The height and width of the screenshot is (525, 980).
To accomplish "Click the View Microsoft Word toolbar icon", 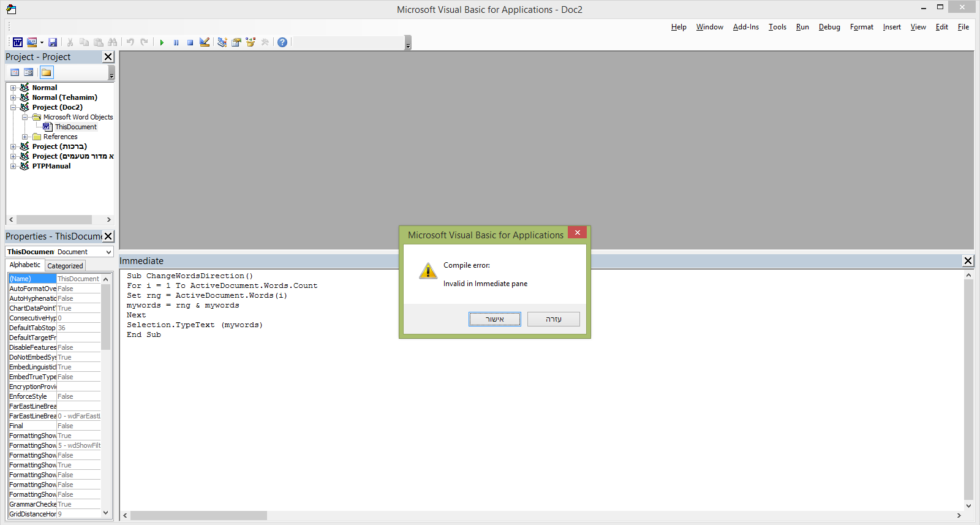I will click(x=18, y=42).
